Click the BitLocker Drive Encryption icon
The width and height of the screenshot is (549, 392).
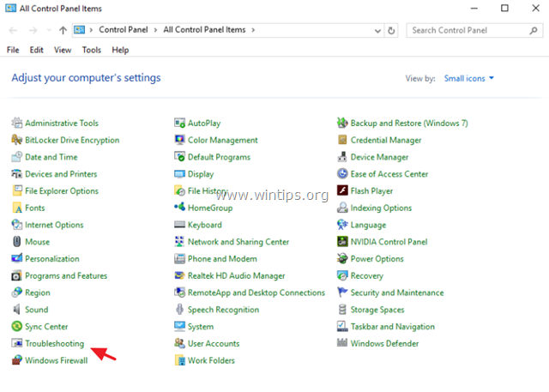point(17,140)
